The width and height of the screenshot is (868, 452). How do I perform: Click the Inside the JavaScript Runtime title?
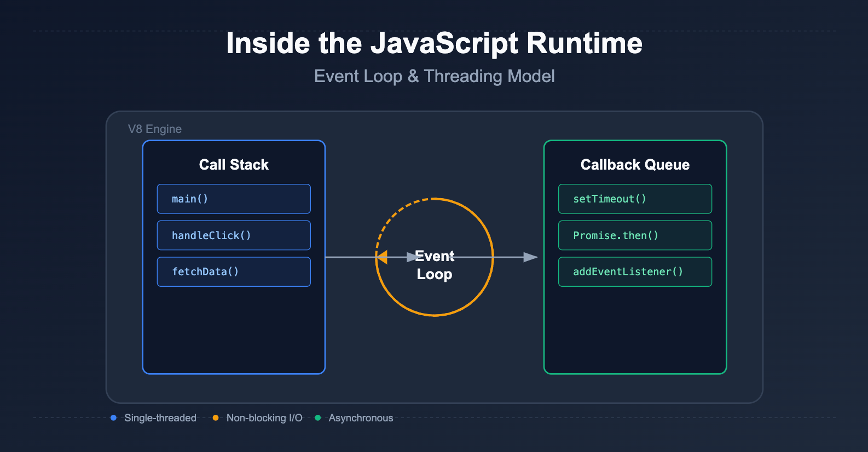tap(434, 43)
